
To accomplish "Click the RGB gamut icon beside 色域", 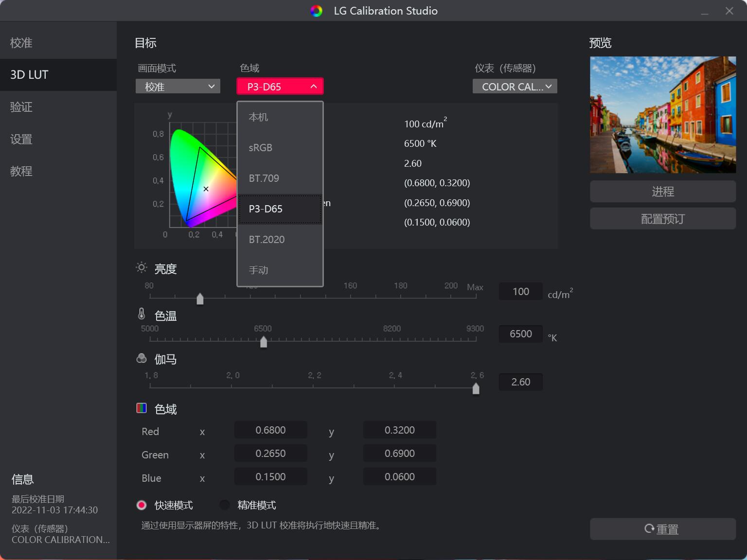I will pyautogui.click(x=142, y=408).
